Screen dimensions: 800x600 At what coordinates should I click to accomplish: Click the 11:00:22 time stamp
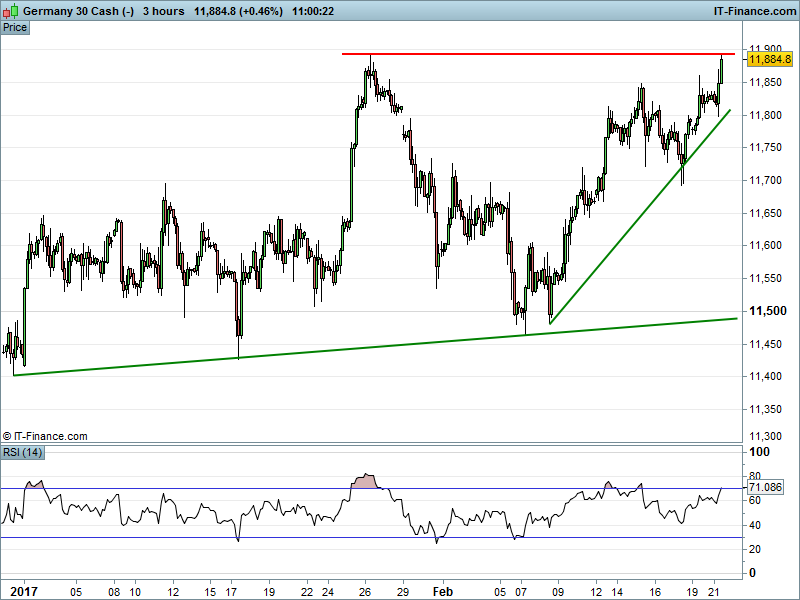[313, 11]
